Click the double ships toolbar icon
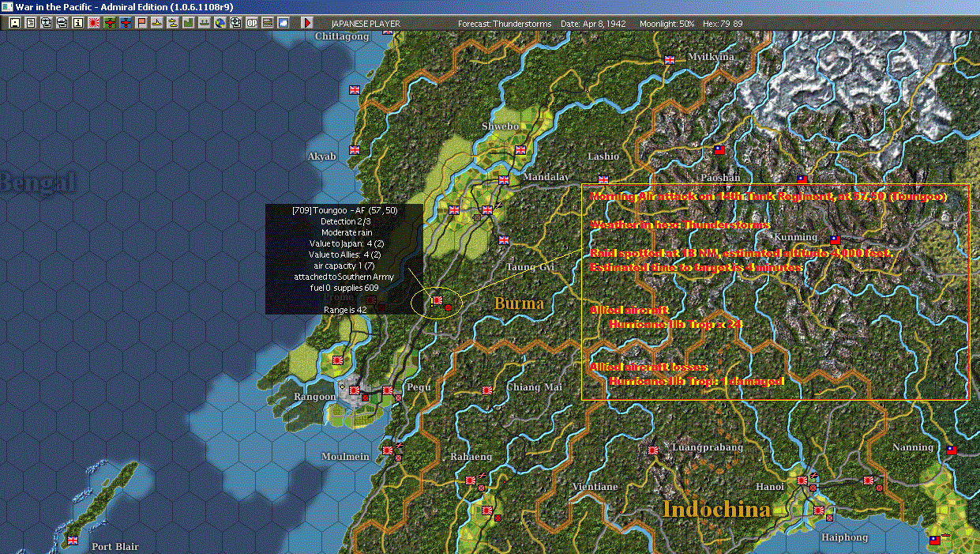Image resolution: width=980 pixels, height=554 pixels. tap(173, 23)
